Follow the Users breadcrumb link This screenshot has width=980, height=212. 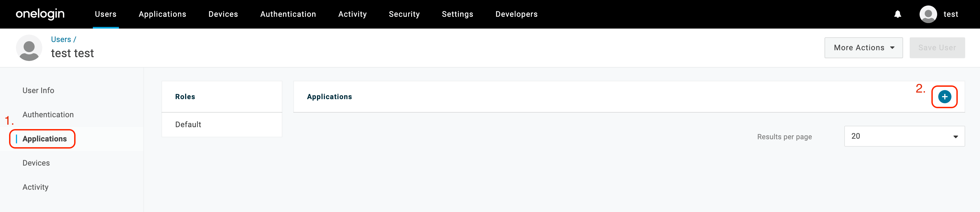point(61,39)
